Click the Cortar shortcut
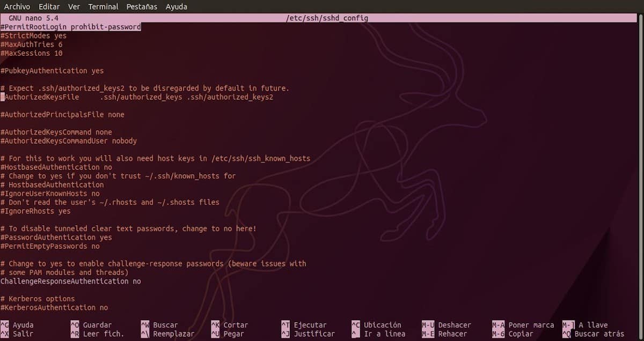This screenshot has height=341, width=644. [x=237, y=324]
